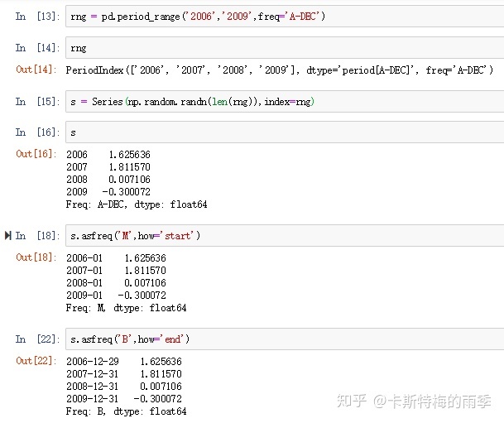Click the value 0.007106 in row 2008
Viewport: 504px width, 423px height.
130,180
